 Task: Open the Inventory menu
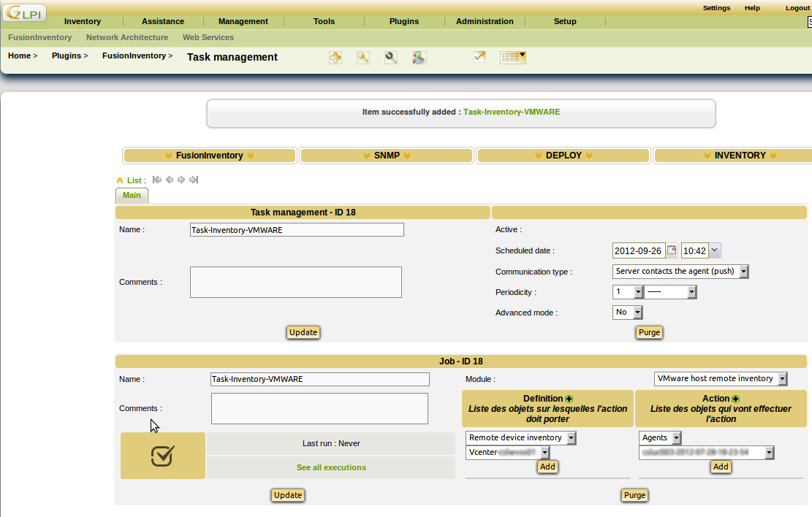click(x=83, y=21)
